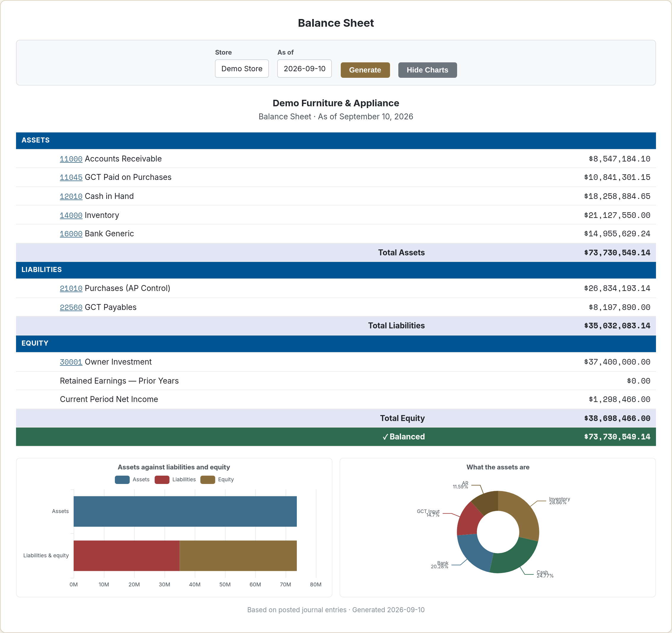The width and height of the screenshot is (672, 633).
Task: Open account 30001 Owner Investment link
Action: pyautogui.click(x=71, y=362)
